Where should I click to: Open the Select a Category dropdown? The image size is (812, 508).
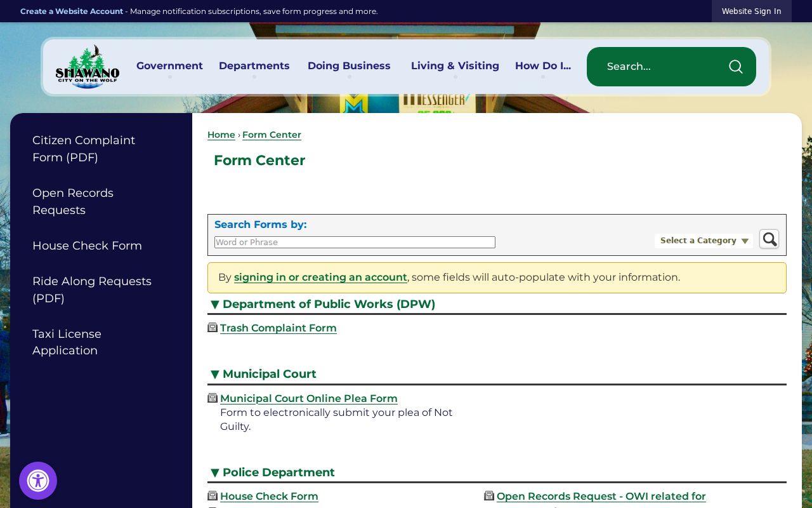704,241
